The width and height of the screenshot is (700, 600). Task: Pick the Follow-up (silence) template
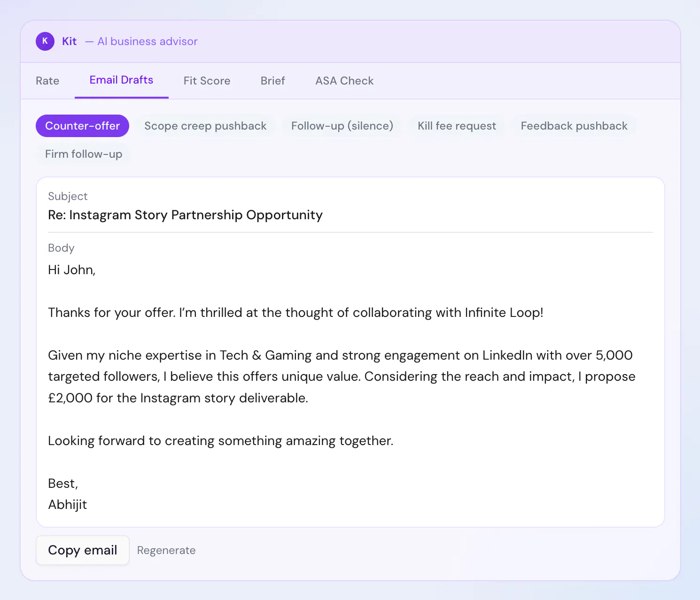pyautogui.click(x=342, y=126)
